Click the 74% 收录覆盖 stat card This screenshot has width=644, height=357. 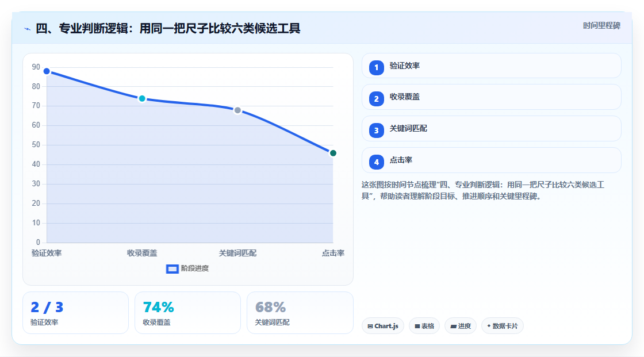187,313
